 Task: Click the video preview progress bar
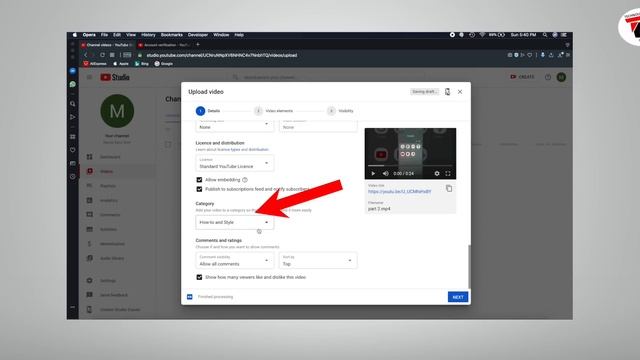[x=410, y=166]
